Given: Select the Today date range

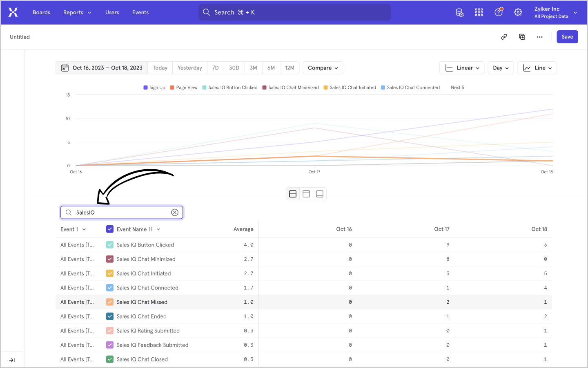Looking at the screenshot, I should [x=160, y=68].
